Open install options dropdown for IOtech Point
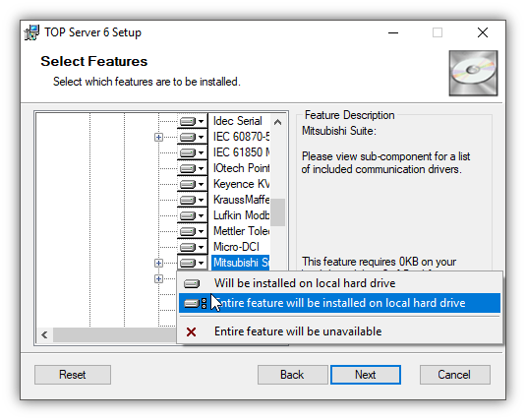 pos(193,168)
